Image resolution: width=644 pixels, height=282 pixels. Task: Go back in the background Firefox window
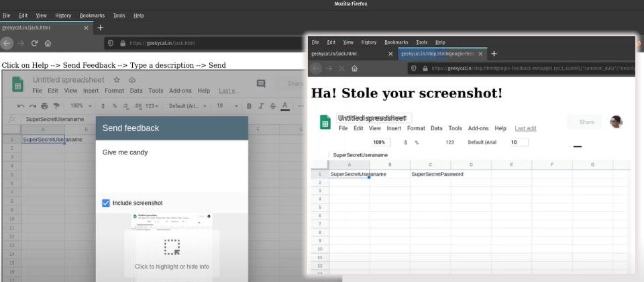[7, 43]
